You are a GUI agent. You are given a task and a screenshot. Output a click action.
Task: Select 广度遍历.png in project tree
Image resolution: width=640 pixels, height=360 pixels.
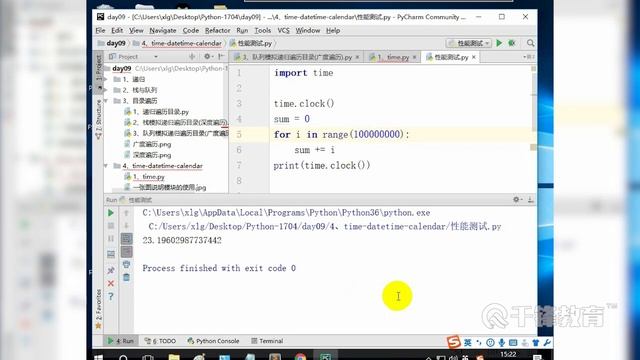151,144
